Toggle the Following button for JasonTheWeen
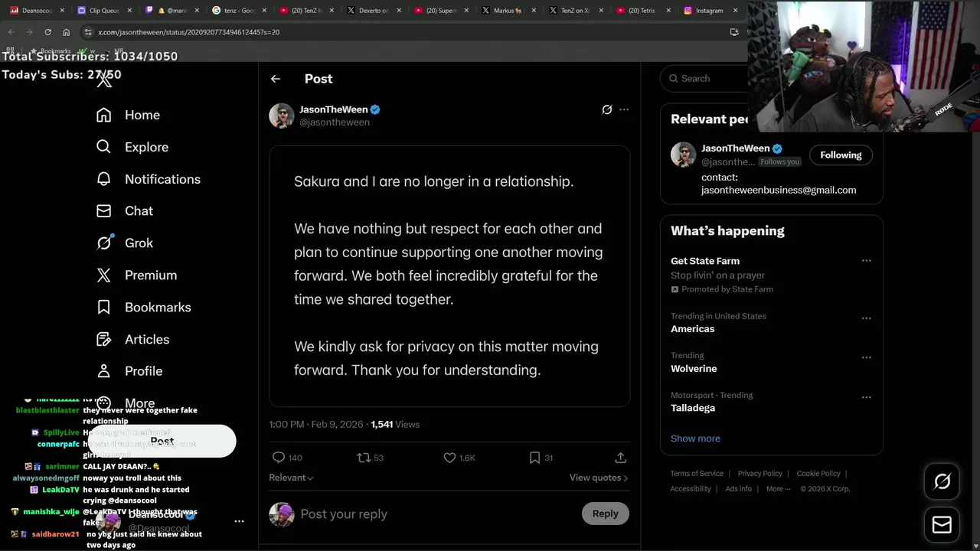Screen dimensions: 980x551 click(x=841, y=155)
